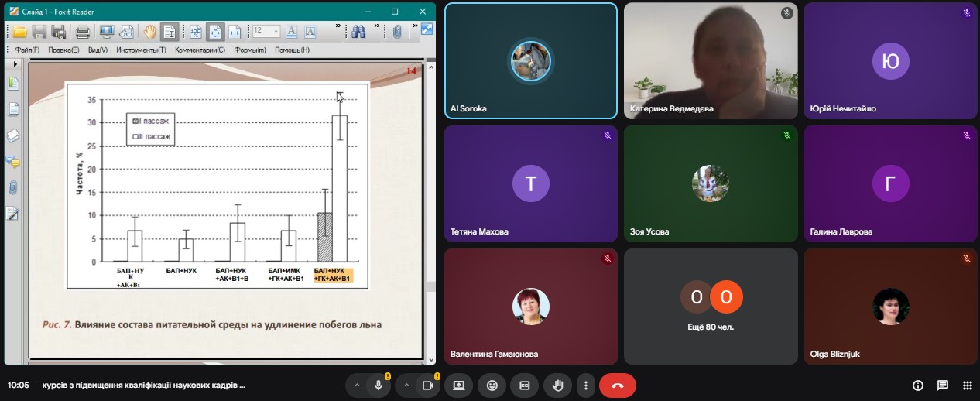Open the Bookmarks panel in Foxit sidebar
This screenshot has height=401, width=980.
point(13,83)
